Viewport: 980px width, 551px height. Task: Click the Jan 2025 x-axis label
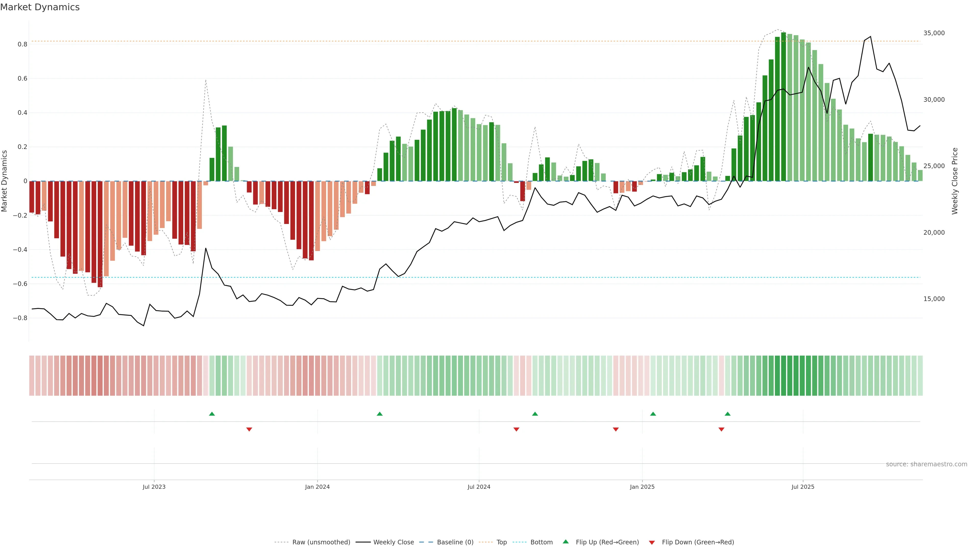tap(642, 487)
